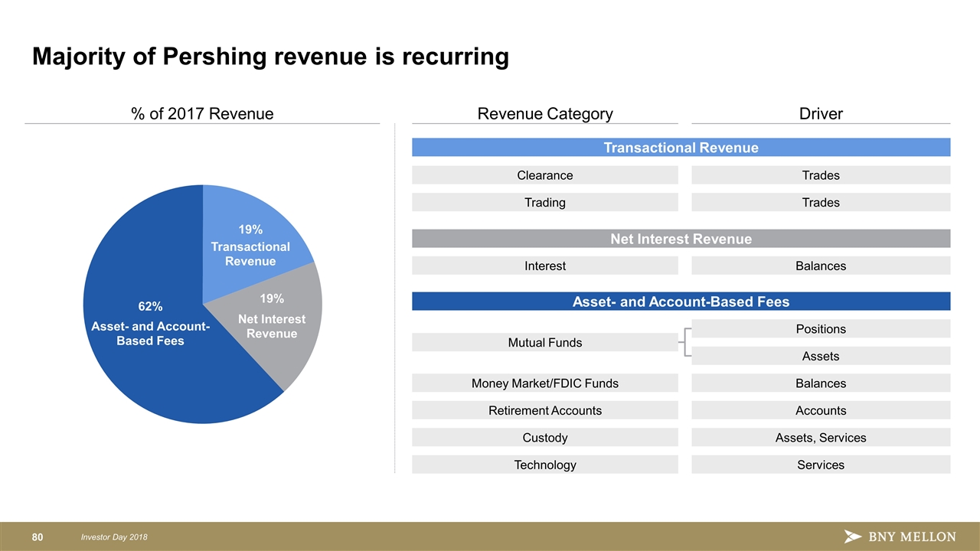Click the 'Assets' driver cell
Screen dimensions: 980x551
(821, 356)
